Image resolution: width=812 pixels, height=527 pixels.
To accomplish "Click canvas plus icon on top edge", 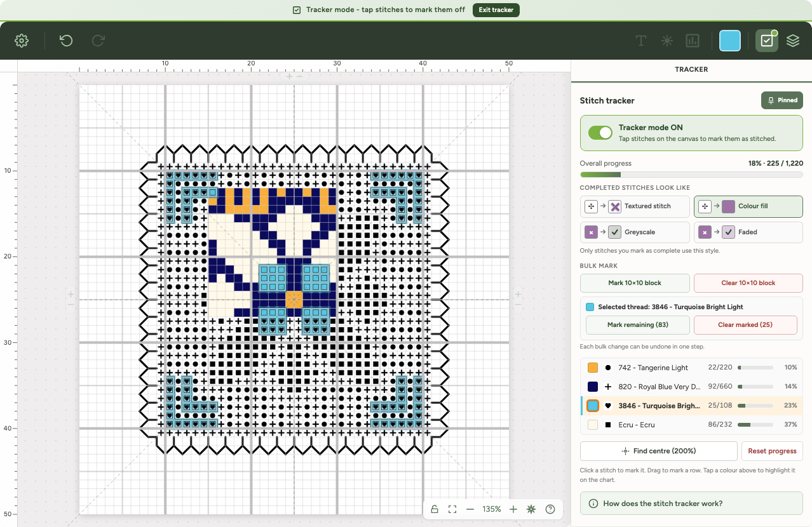I will [x=289, y=76].
